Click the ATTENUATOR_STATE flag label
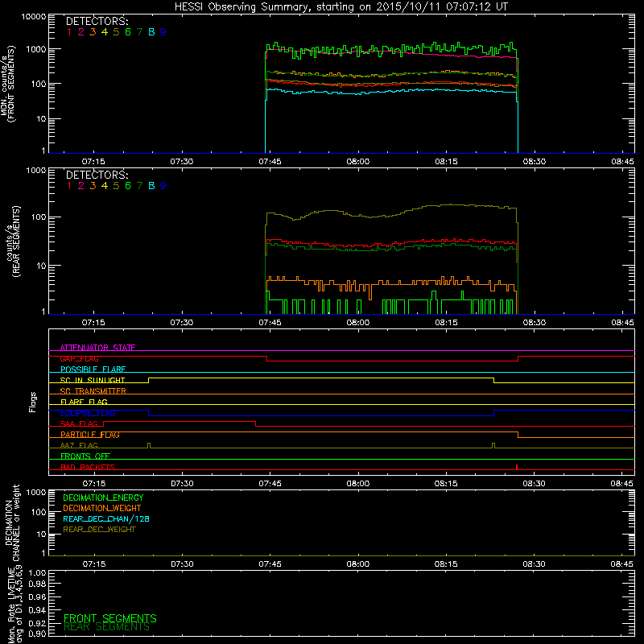 (97, 348)
